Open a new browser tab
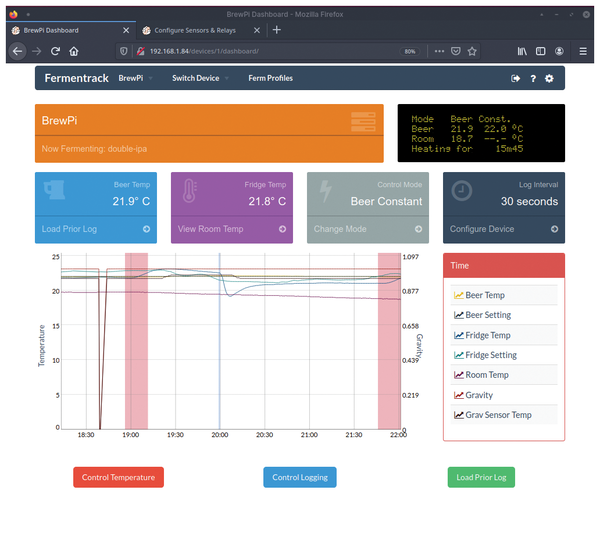This screenshot has width=600, height=540. (277, 30)
